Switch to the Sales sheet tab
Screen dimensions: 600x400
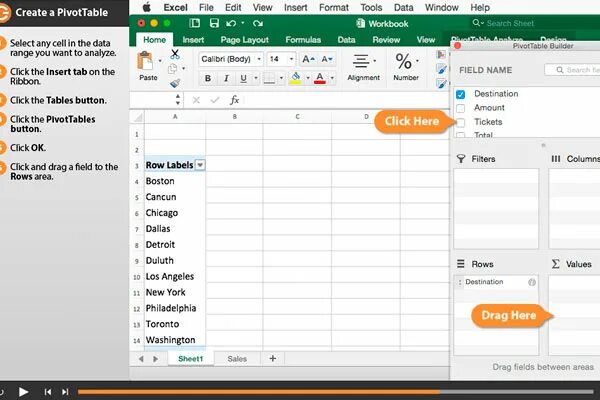(237, 359)
